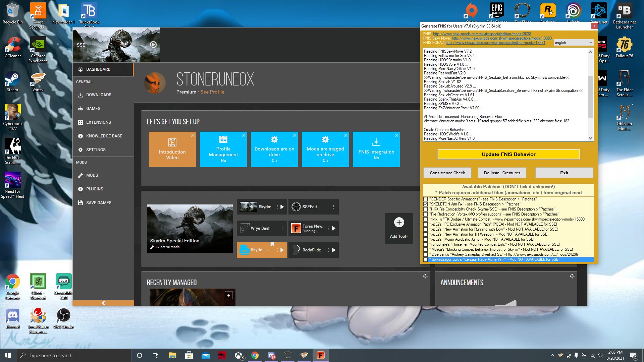The height and width of the screenshot is (362, 644).
Task: Open the BodySlide tool options menu
Action: click(329, 250)
